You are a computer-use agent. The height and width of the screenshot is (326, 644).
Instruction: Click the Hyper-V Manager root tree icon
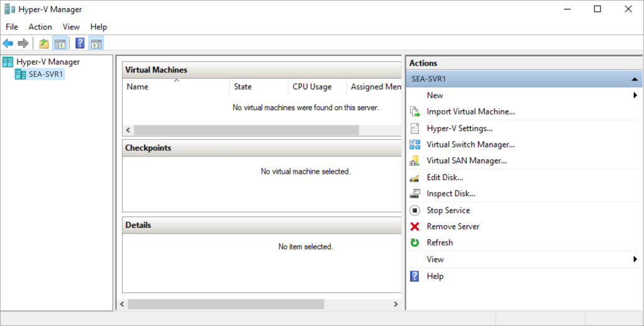[x=8, y=62]
